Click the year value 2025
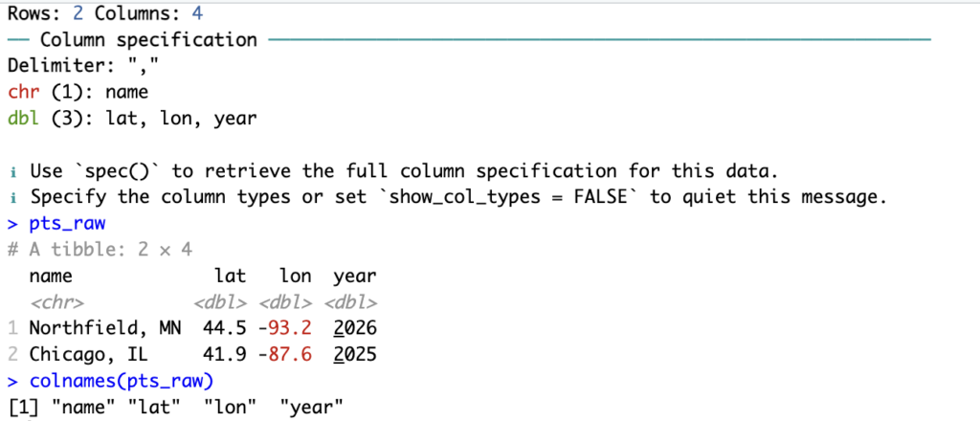Image resolution: width=980 pixels, height=421 pixels. 354,355
